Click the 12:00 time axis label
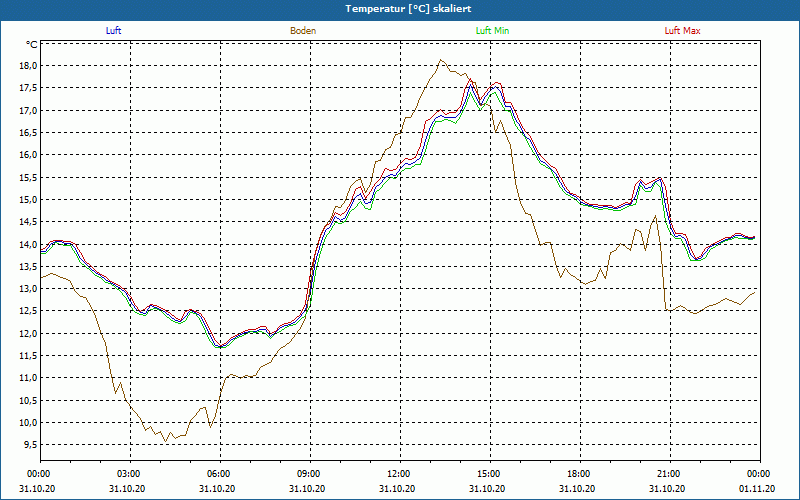 pyautogui.click(x=400, y=474)
